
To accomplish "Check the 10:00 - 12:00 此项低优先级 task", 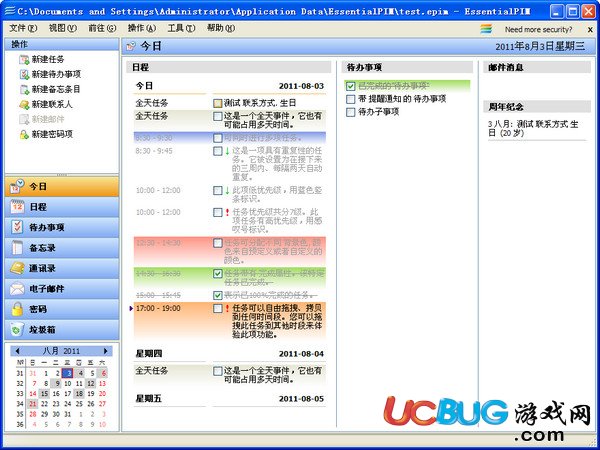I will tap(218, 191).
